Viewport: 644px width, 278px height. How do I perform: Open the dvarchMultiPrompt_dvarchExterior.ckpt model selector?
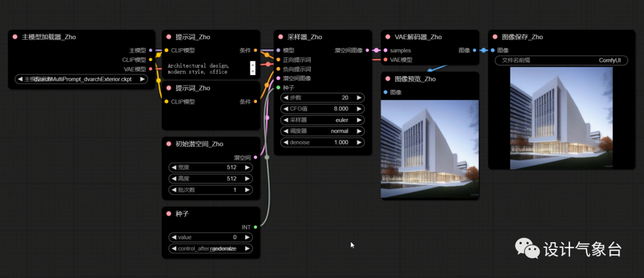coord(81,79)
